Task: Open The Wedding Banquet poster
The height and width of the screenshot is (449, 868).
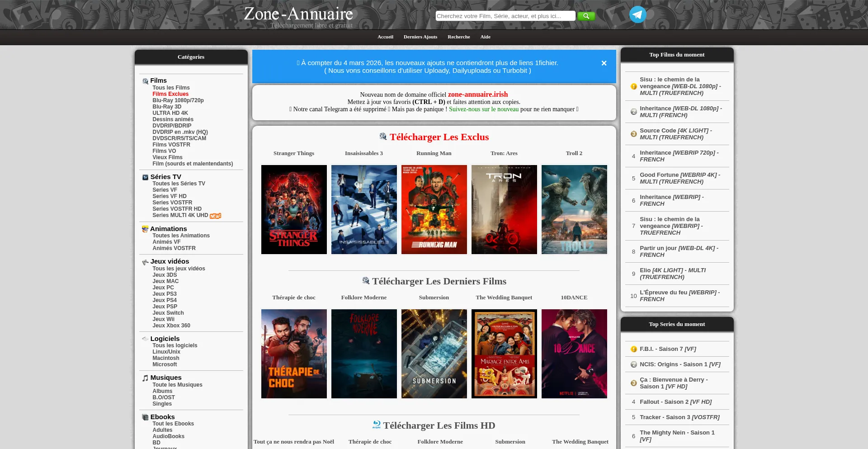Action: click(x=504, y=354)
